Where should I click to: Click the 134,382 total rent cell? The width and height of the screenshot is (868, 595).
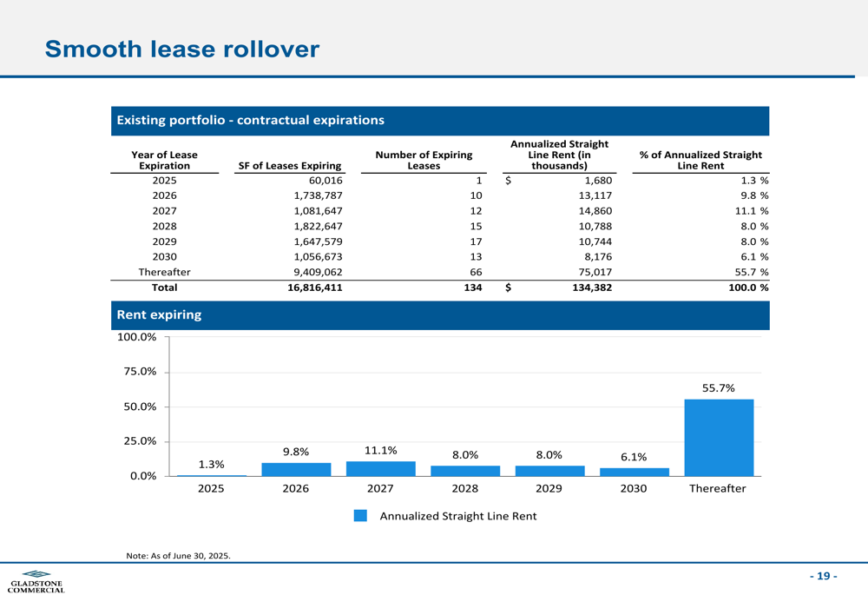pyautogui.click(x=592, y=288)
